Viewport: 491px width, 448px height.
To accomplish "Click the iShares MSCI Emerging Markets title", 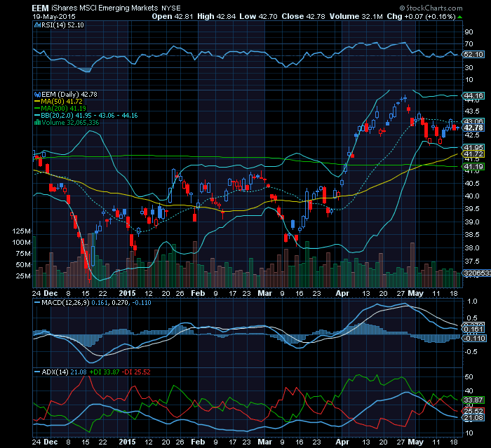I will [105, 8].
